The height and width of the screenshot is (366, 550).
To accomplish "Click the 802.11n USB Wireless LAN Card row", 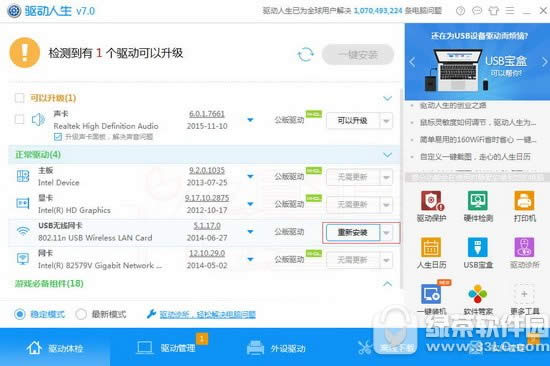I will point(204,232).
